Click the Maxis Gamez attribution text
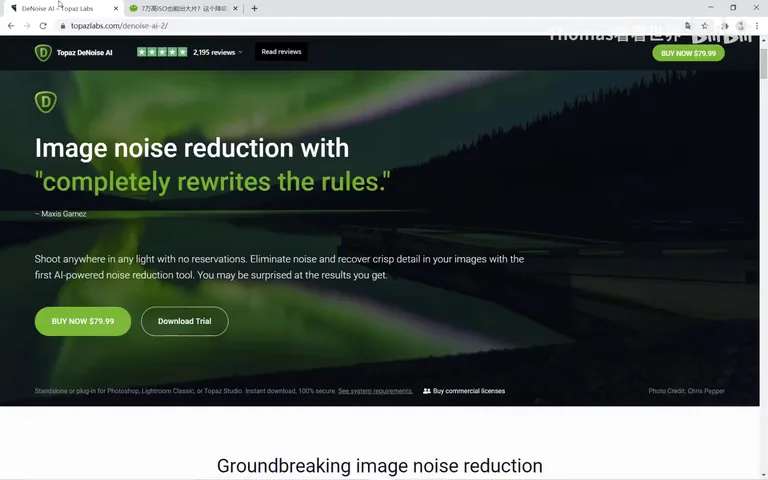Viewport: 768px width, 480px height. coord(61,214)
